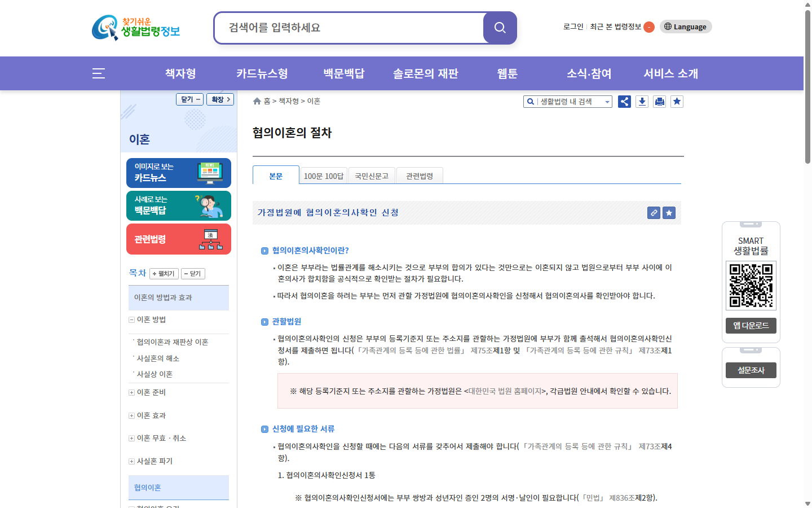812x508 pixels.
Task: Expand the 이혼 무효 · 취소 item
Action: pyautogui.click(x=131, y=438)
